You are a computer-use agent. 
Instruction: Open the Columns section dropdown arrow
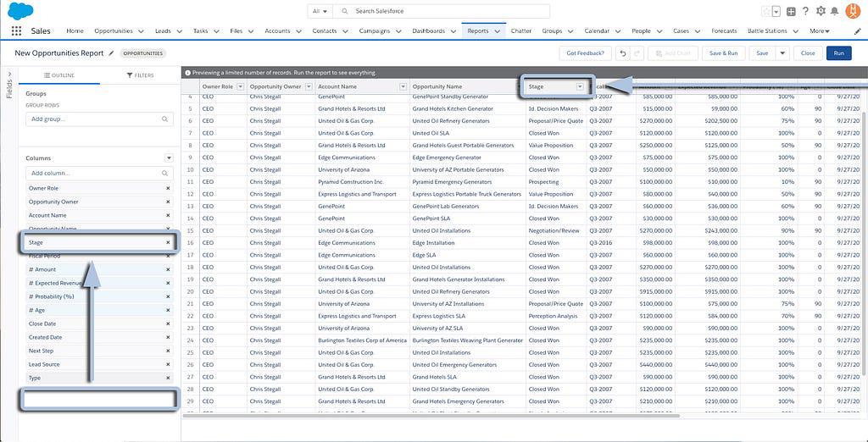point(169,158)
